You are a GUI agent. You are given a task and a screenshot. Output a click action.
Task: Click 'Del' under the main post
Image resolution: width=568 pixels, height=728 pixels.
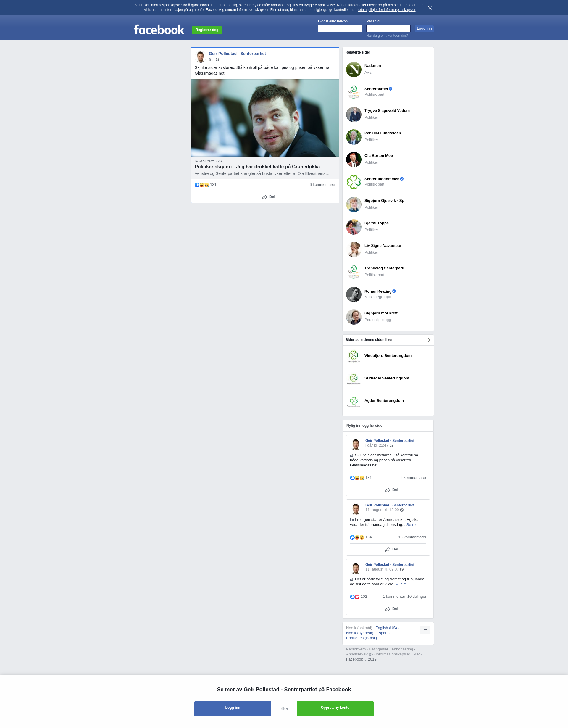point(269,197)
